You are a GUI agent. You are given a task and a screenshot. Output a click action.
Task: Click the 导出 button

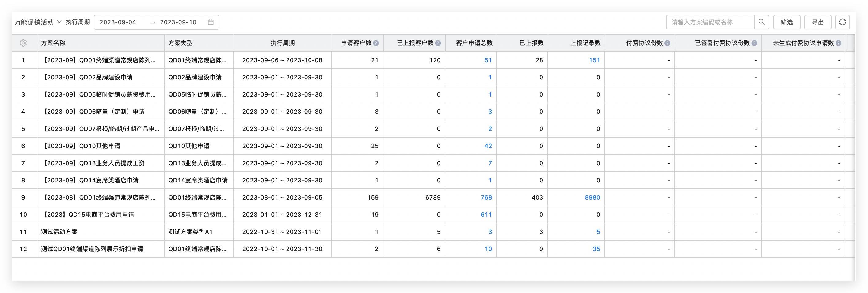click(818, 22)
